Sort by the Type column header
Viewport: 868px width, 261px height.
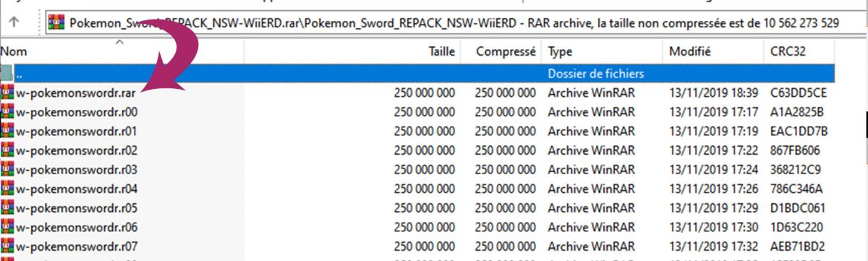[603, 51]
